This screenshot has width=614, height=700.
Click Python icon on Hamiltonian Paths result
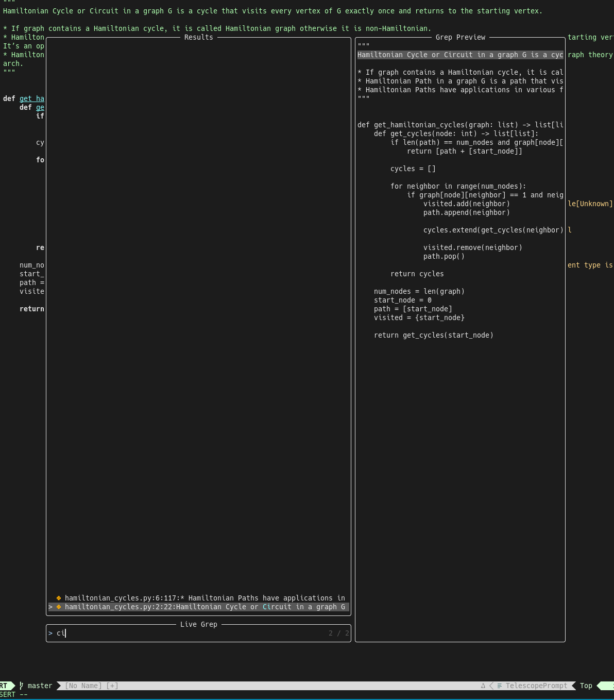point(59,598)
